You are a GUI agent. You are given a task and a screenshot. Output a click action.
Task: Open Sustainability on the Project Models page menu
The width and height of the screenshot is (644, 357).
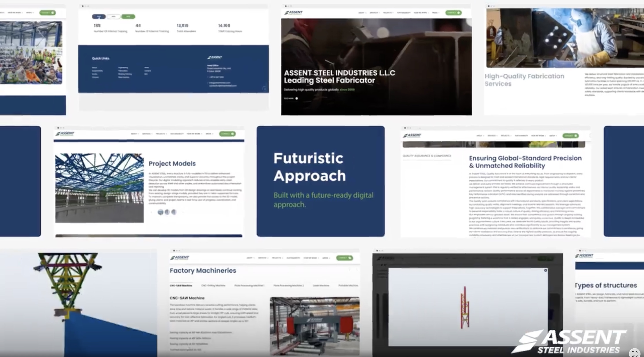click(177, 134)
